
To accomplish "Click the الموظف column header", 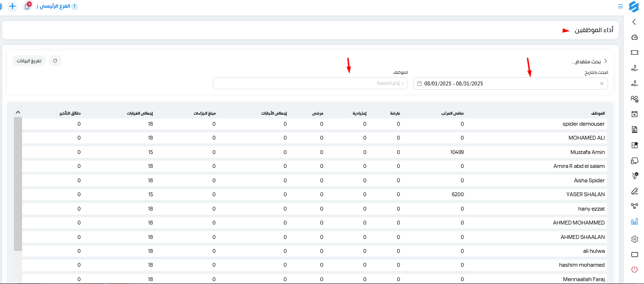I will (597, 113).
